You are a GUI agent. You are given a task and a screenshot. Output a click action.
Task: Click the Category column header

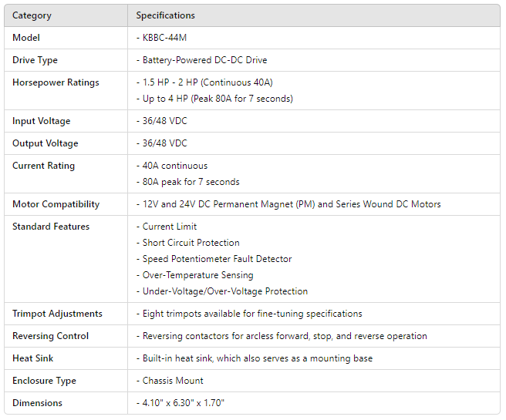(33, 15)
